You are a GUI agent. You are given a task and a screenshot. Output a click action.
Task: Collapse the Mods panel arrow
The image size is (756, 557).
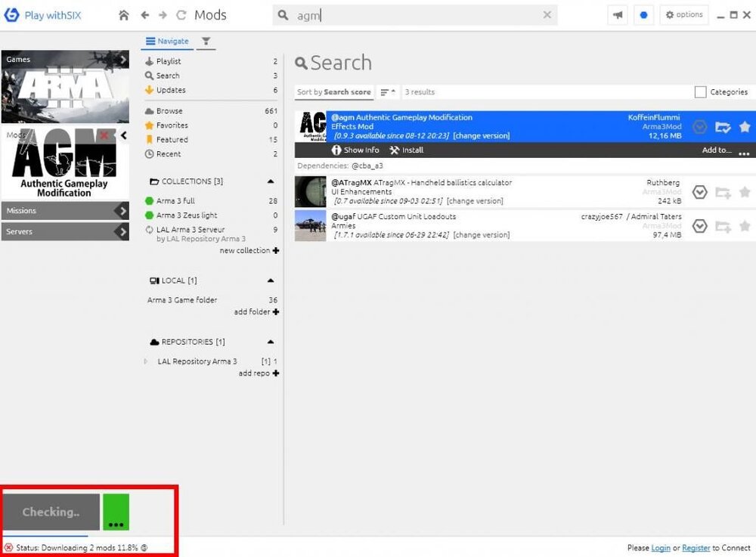pos(124,135)
